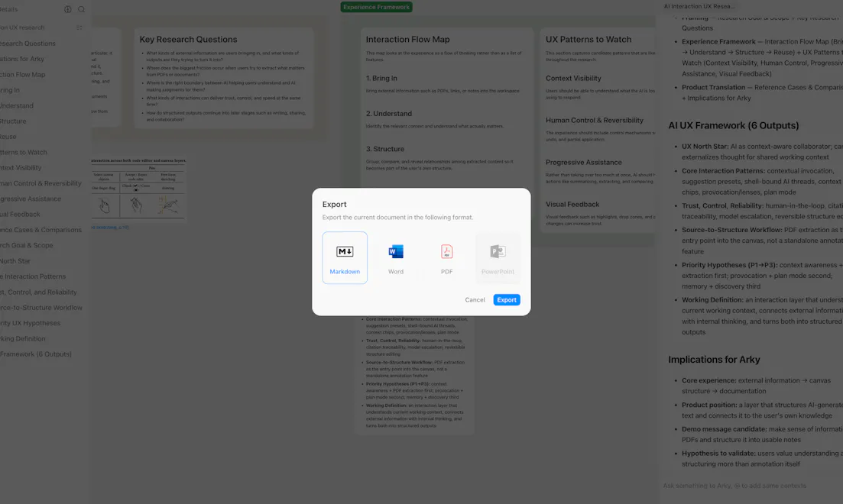The width and height of the screenshot is (843, 504).
Task: Open Framework (6 Outputs) outline entry
Action: tap(35, 354)
